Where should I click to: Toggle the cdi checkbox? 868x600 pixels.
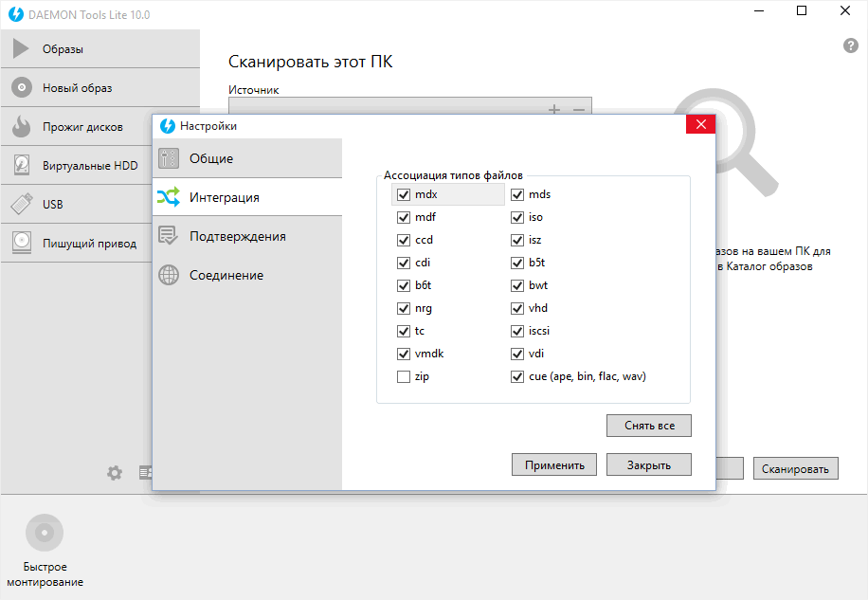pos(404,263)
